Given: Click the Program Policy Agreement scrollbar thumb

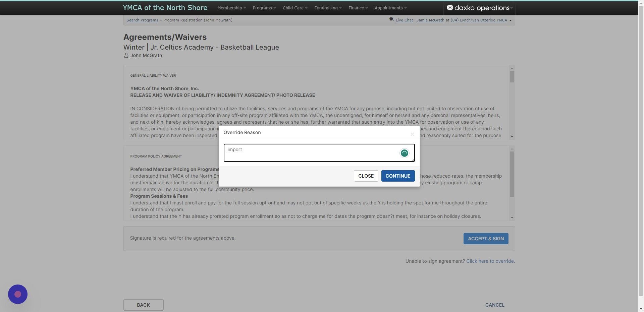Looking at the screenshot, I should pos(512,174).
